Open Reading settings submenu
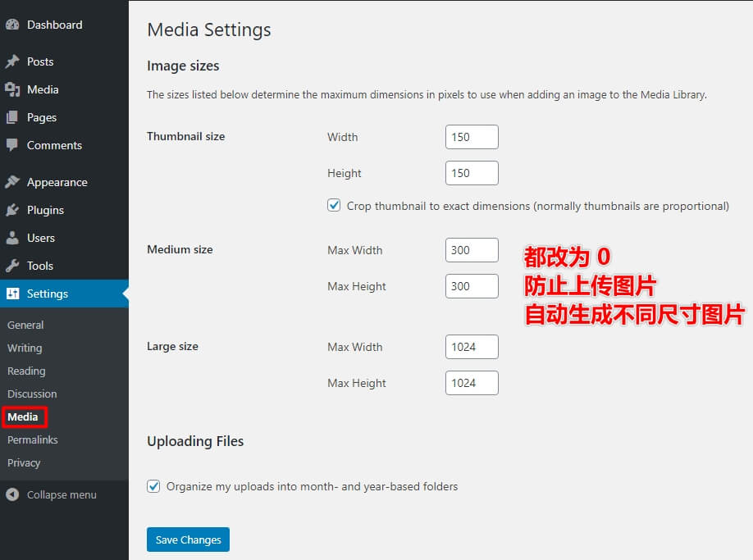 pyautogui.click(x=26, y=371)
